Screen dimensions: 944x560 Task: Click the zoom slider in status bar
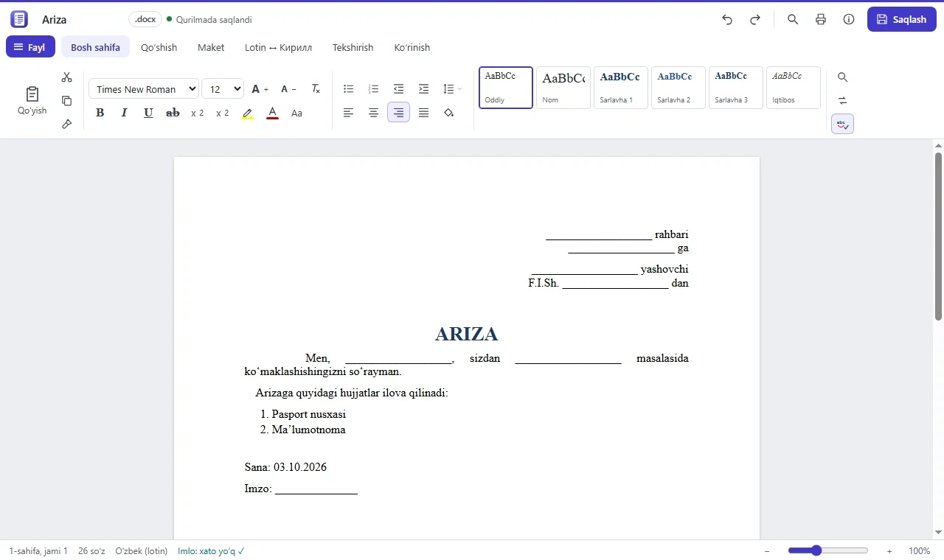pyautogui.click(x=827, y=550)
